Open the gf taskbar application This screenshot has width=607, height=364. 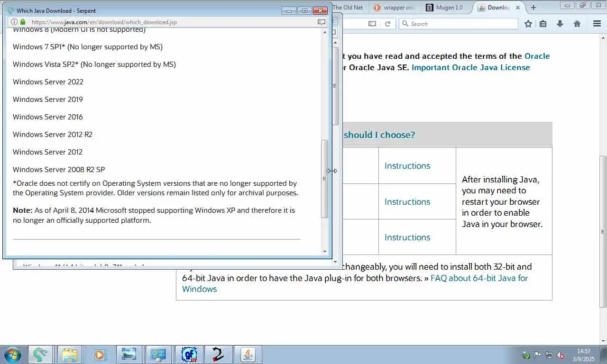pos(189,355)
